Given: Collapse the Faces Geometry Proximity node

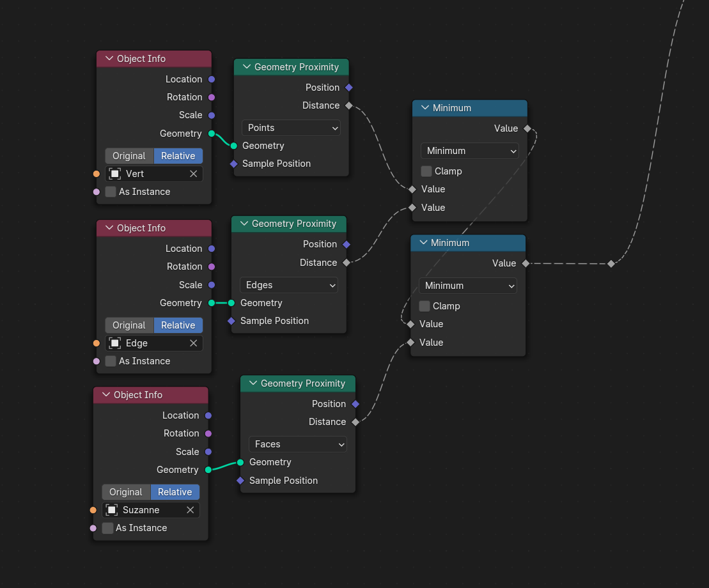Looking at the screenshot, I should point(253,383).
